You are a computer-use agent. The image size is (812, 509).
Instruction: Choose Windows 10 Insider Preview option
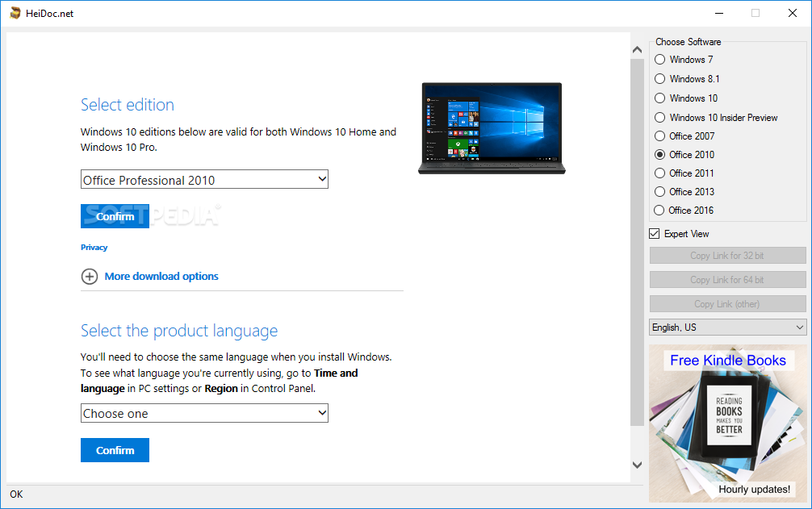click(659, 118)
